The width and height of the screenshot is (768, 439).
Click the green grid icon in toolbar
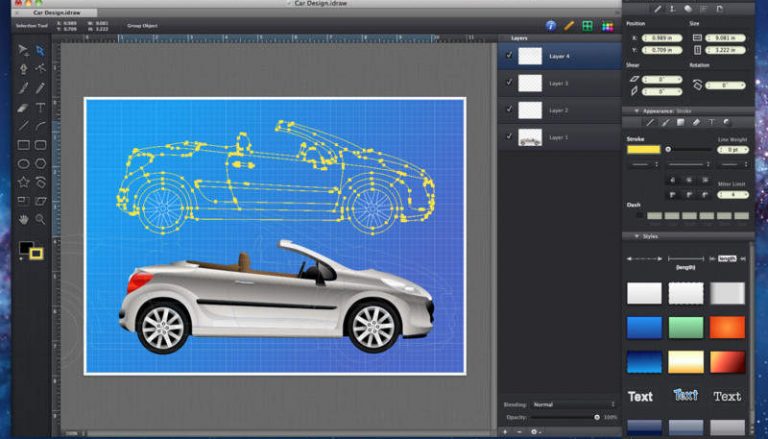[x=588, y=25]
